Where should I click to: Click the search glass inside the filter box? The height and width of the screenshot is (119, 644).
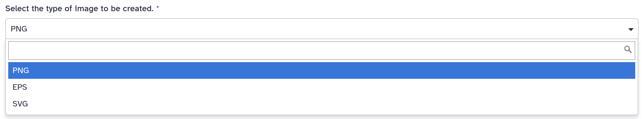pyautogui.click(x=628, y=49)
